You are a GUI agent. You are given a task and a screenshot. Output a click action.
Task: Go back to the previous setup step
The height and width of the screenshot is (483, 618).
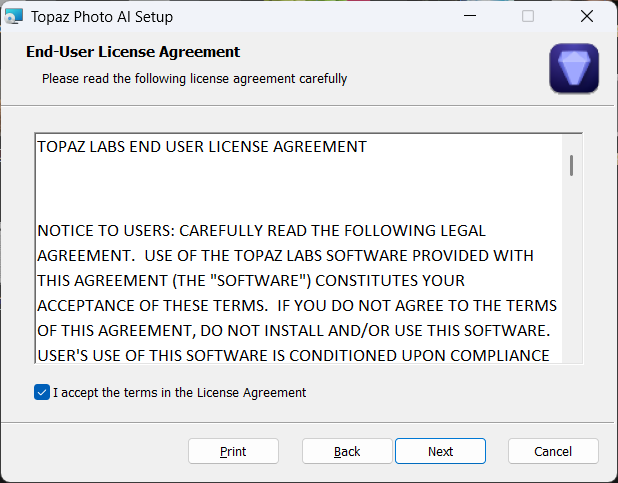pyautogui.click(x=347, y=451)
